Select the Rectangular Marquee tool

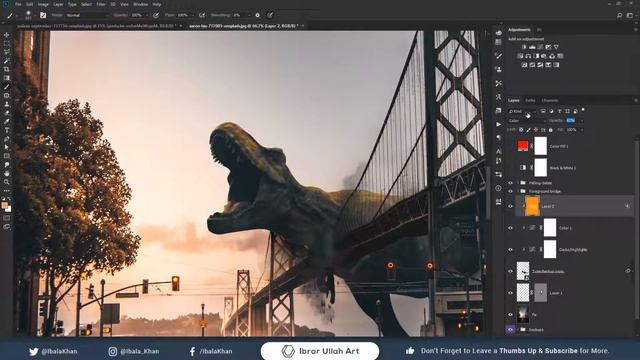point(7,44)
